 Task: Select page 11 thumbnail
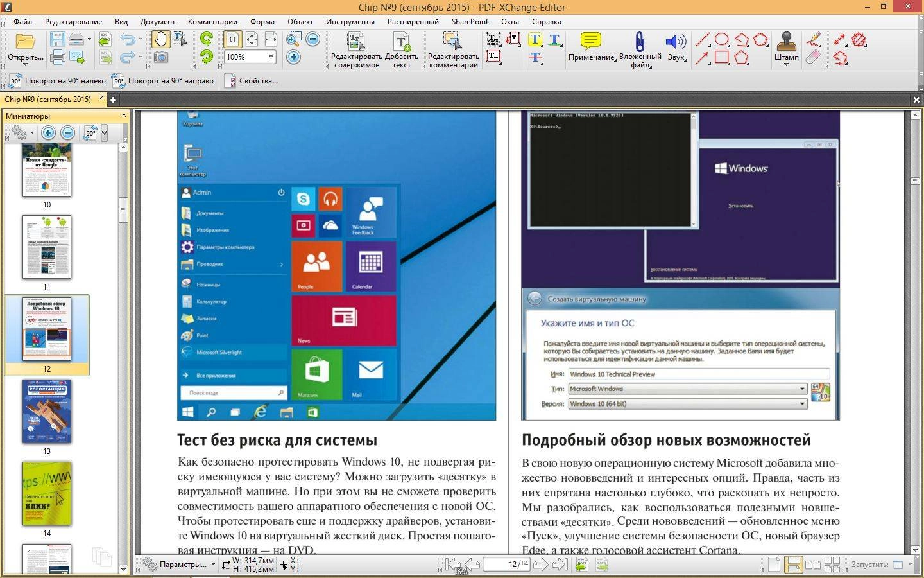(47, 247)
